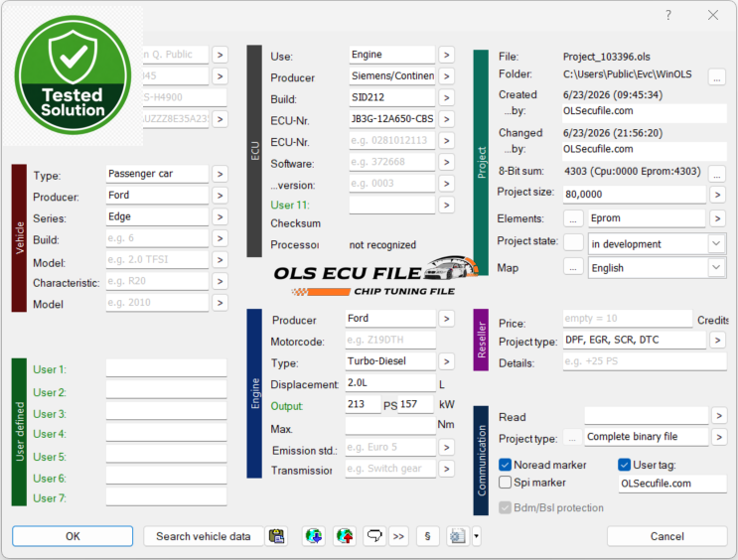Click the file name Project_103396.ols
This screenshot has height=560, width=738.
pos(606,57)
